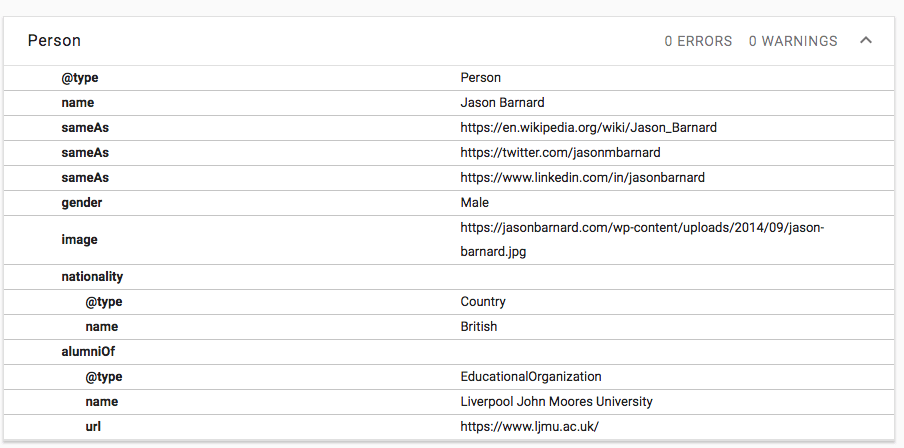Select the Country type value

click(x=483, y=302)
